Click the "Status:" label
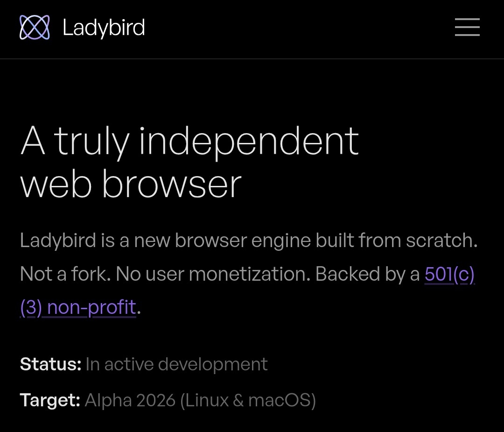504x432 pixels. point(51,364)
